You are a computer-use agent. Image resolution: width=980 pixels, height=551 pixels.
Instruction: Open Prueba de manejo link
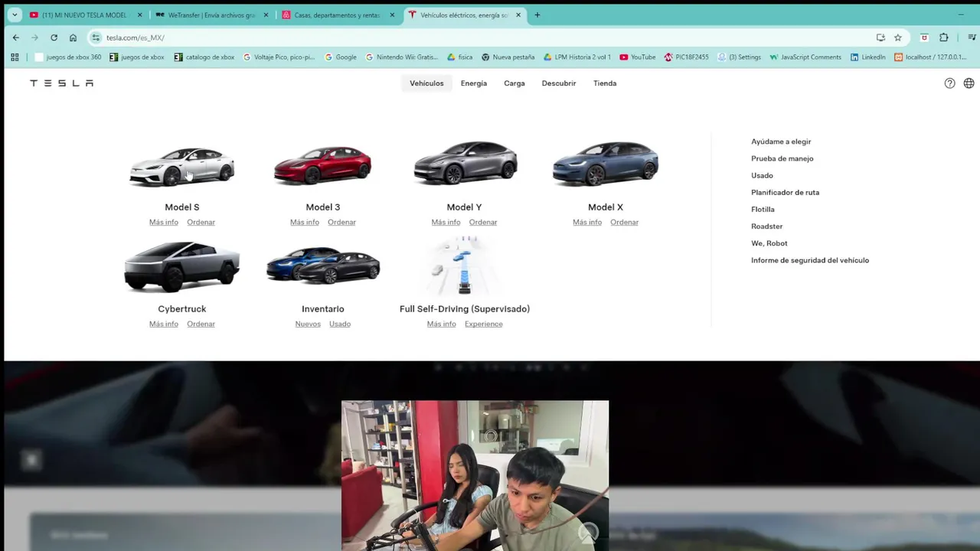[x=782, y=158]
